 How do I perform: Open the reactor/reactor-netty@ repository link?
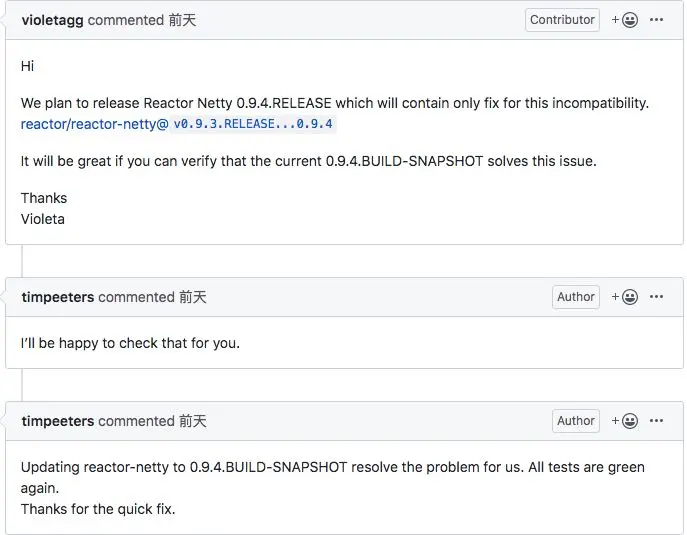(94, 124)
